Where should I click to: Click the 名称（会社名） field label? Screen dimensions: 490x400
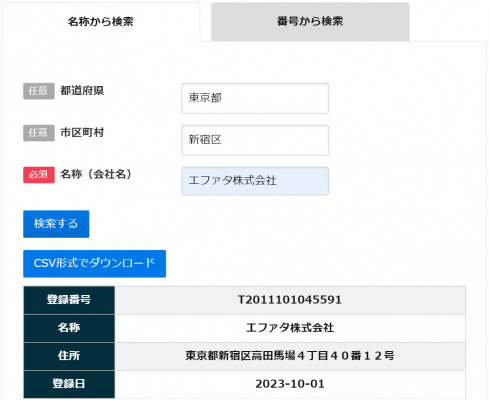pyautogui.click(x=96, y=174)
